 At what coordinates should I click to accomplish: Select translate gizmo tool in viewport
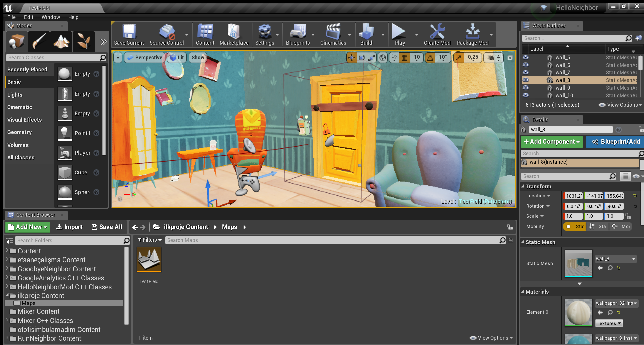pos(351,58)
